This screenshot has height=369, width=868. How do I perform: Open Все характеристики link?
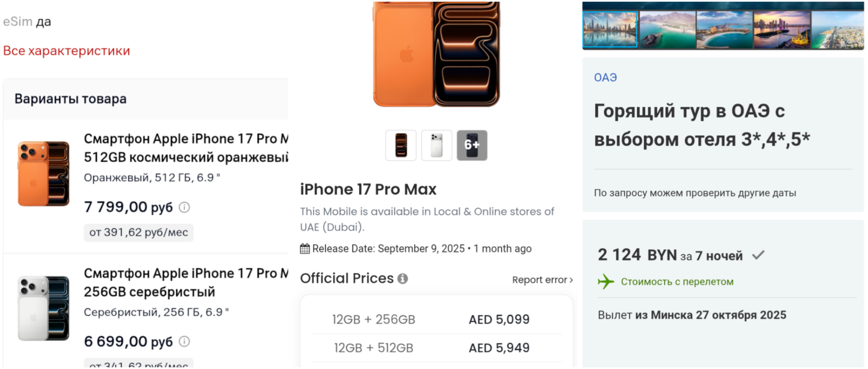click(x=66, y=51)
